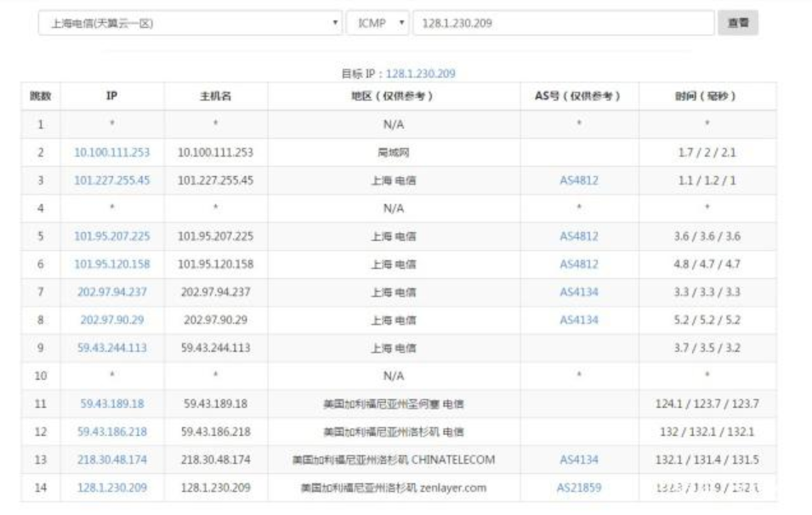This screenshot has height=515, width=812.
Task: Click IP link 59.43.189.18
Action: (x=111, y=405)
